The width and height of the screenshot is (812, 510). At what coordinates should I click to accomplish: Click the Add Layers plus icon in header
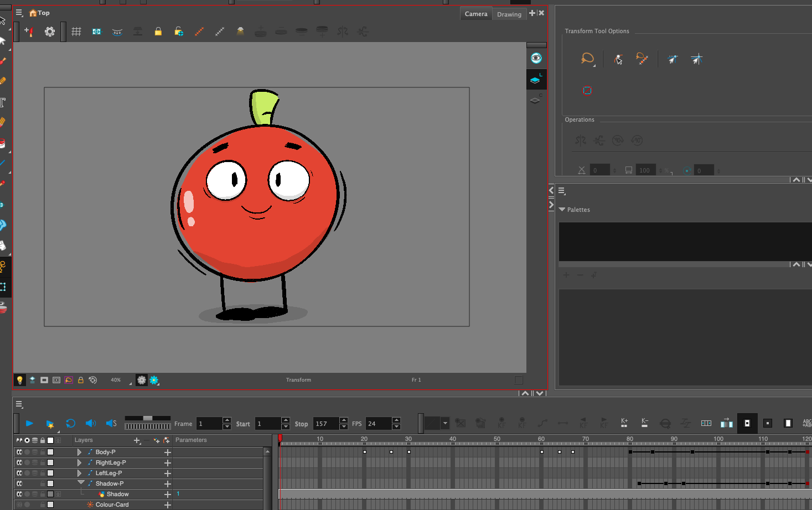(137, 440)
